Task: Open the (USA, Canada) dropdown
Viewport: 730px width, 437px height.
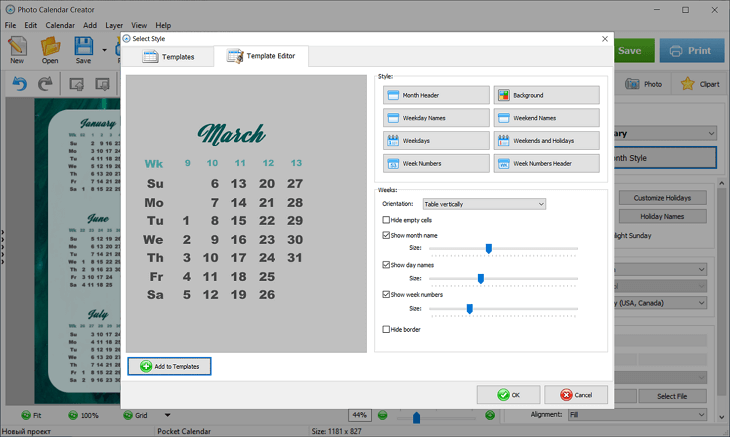Action: click(x=661, y=303)
